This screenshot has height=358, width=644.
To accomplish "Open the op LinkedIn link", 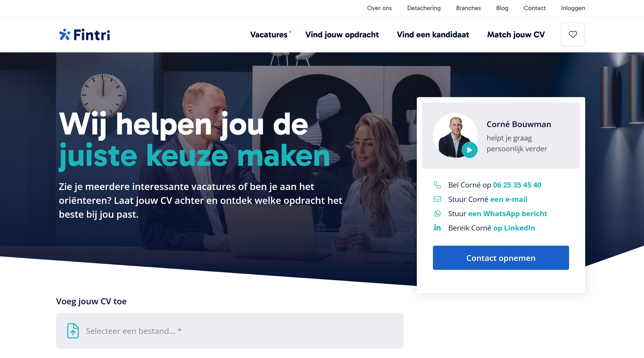I will [514, 228].
